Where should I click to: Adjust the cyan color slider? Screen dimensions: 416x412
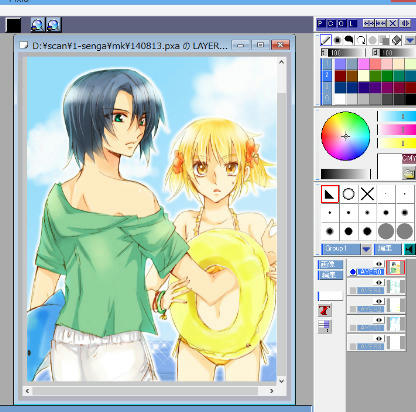[x=398, y=116]
